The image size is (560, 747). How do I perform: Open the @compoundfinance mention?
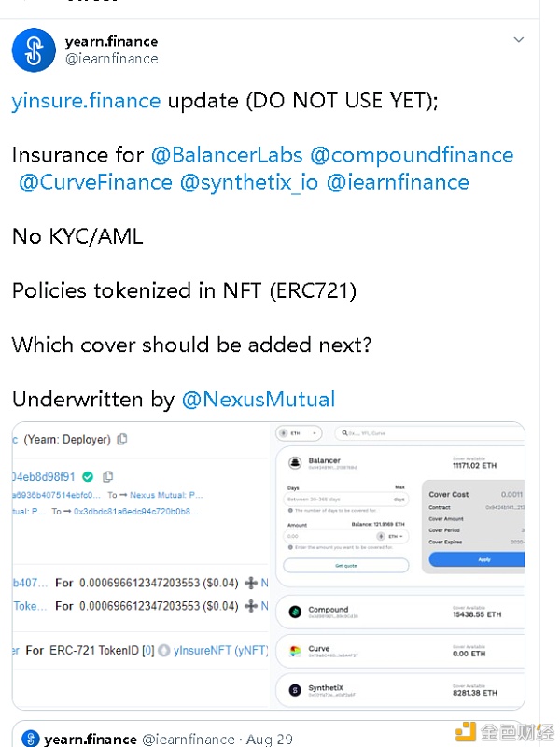pos(412,155)
